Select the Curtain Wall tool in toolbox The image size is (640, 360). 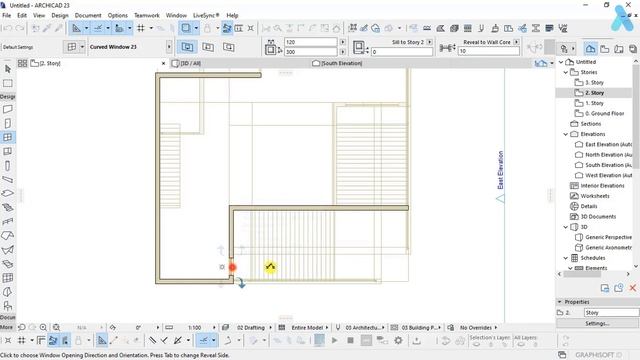[8, 278]
